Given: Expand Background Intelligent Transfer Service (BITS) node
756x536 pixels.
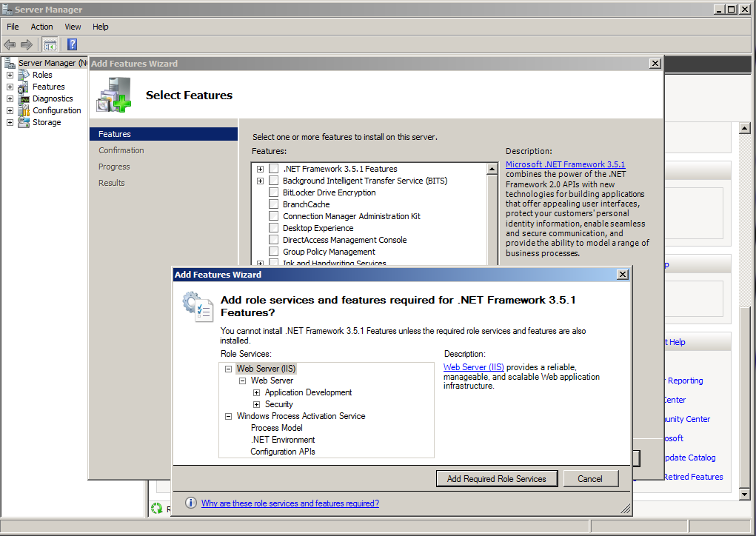Looking at the screenshot, I should (261, 181).
